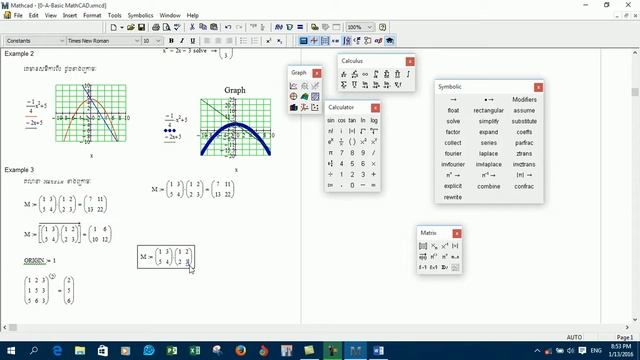Image resolution: width=640 pixels, height=360 pixels.
Task: Insert surface plot from Graph palette
Action: pos(304,97)
